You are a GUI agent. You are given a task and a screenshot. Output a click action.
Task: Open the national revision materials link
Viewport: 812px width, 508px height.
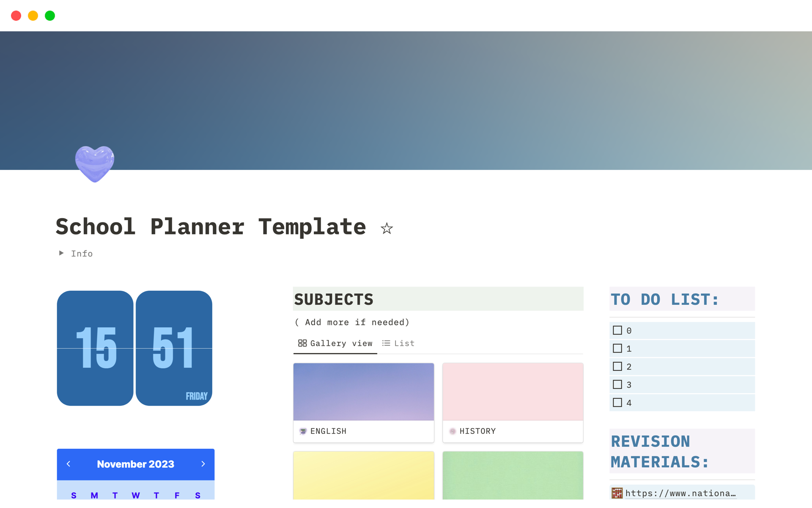point(680,493)
